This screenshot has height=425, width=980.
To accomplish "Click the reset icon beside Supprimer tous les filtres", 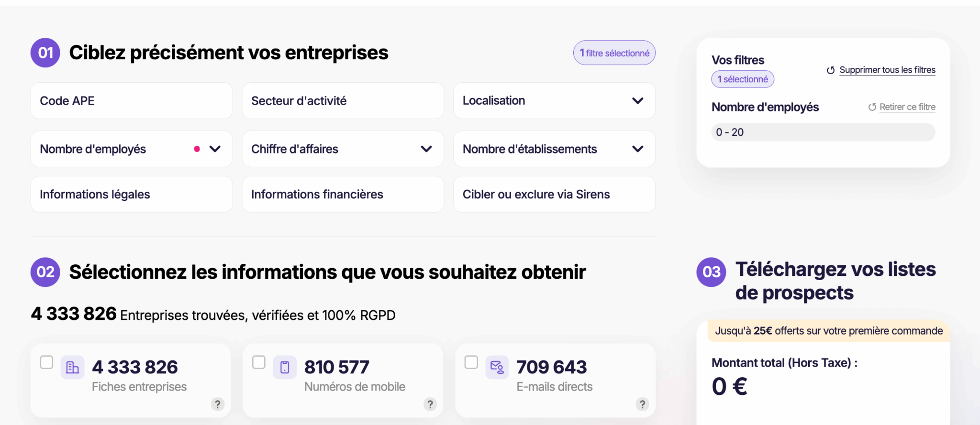I will 831,70.
